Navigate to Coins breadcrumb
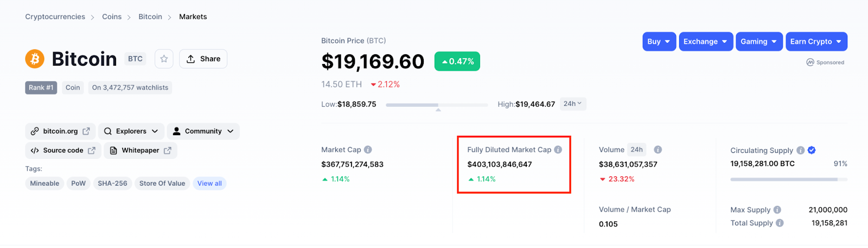Viewport: 868px width, 248px height. (112, 17)
